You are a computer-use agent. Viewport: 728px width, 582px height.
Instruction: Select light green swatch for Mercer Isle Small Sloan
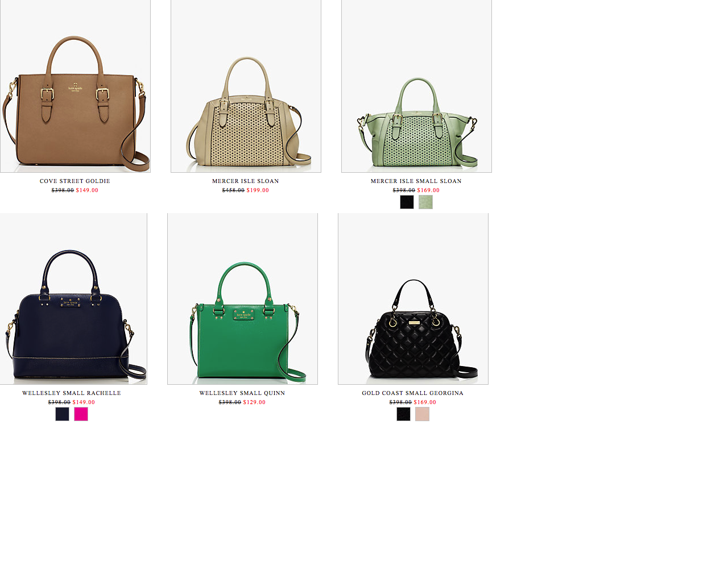pos(425,202)
